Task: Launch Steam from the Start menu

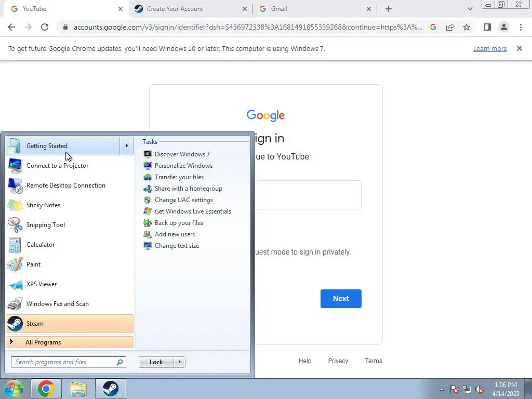Action: pyautogui.click(x=70, y=324)
